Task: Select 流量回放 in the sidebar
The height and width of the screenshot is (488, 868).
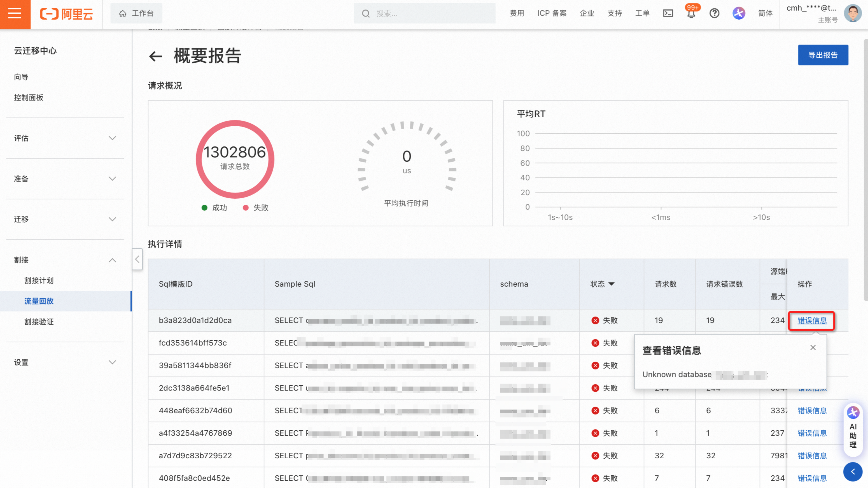Action: [66, 301]
